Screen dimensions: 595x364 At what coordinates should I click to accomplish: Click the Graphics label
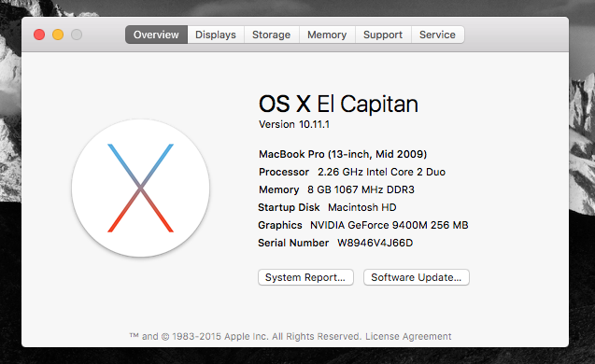(280, 225)
